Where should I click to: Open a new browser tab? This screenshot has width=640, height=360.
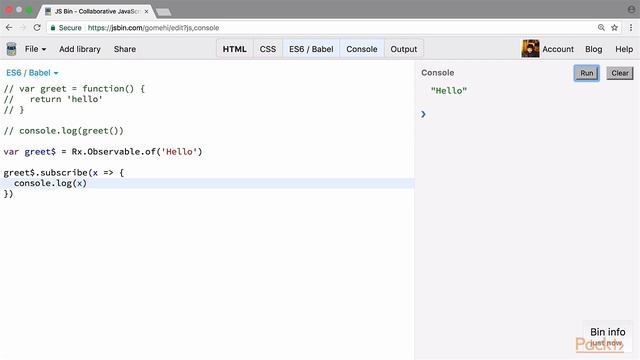point(164,12)
